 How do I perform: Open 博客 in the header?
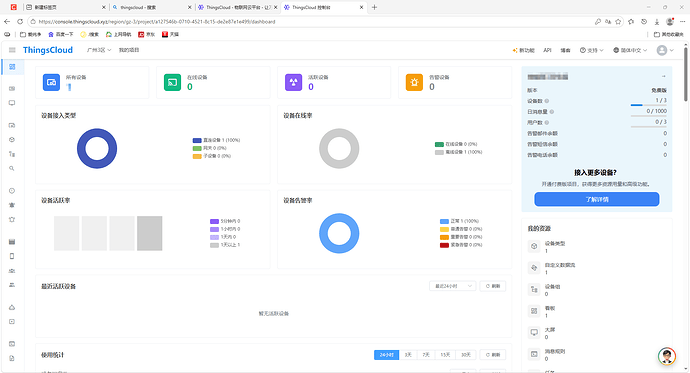[565, 50]
